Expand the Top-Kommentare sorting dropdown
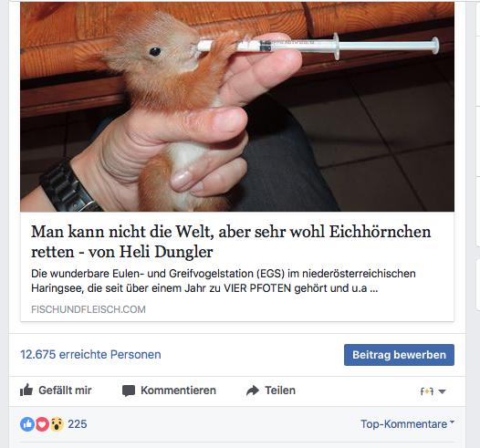This screenshot has height=448, width=480. tap(452, 422)
